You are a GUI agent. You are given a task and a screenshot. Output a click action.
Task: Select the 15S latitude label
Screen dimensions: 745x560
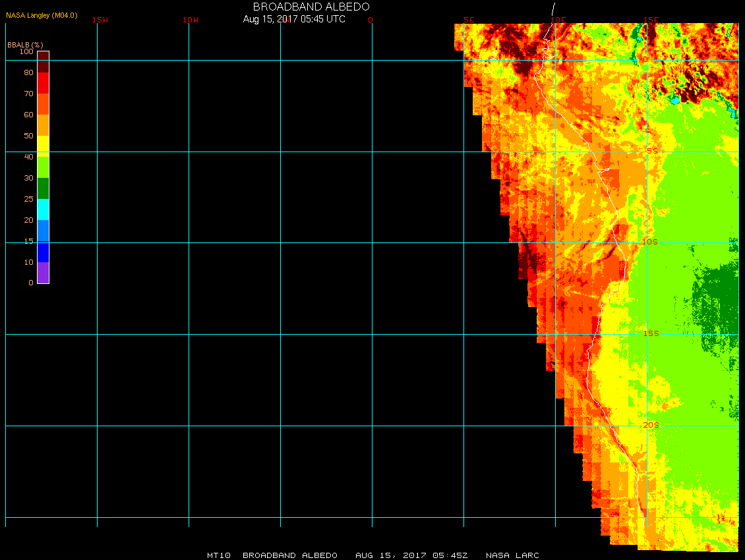click(x=651, y=333)
